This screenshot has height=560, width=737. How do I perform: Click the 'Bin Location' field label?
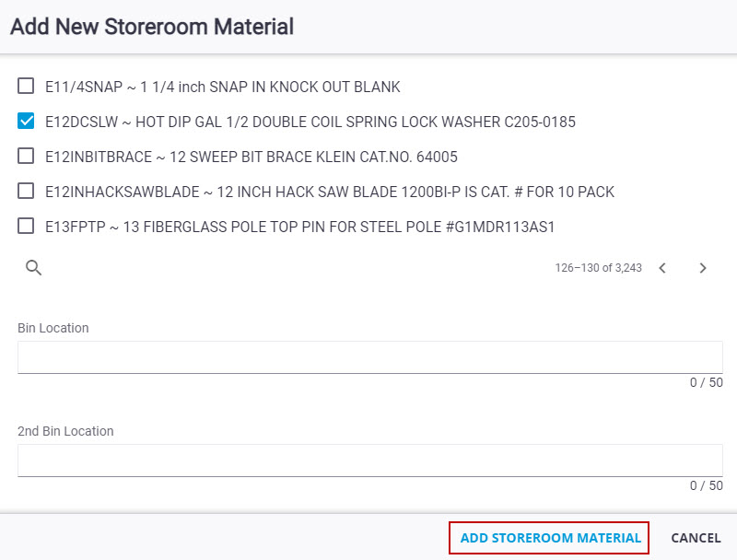pos(53,328)
